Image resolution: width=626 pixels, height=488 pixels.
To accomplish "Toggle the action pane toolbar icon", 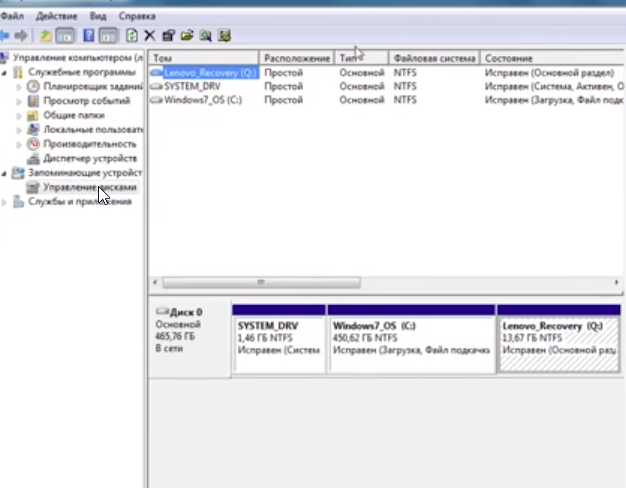I will (x=108, y=36).
